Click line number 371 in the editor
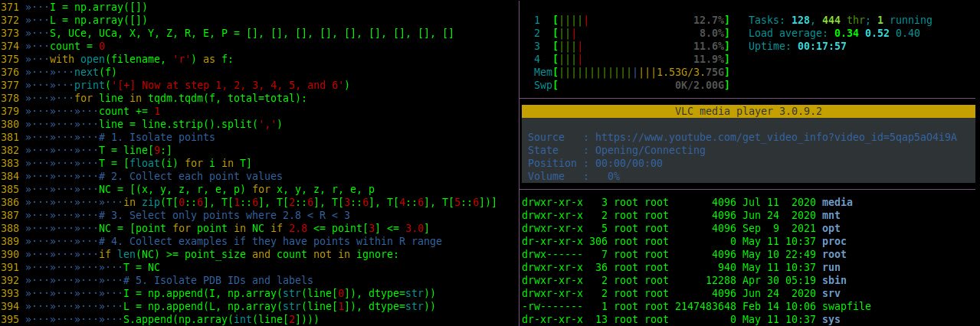This screenshot has width=980, height=326. pyautogui.click(x=10, y=7)
